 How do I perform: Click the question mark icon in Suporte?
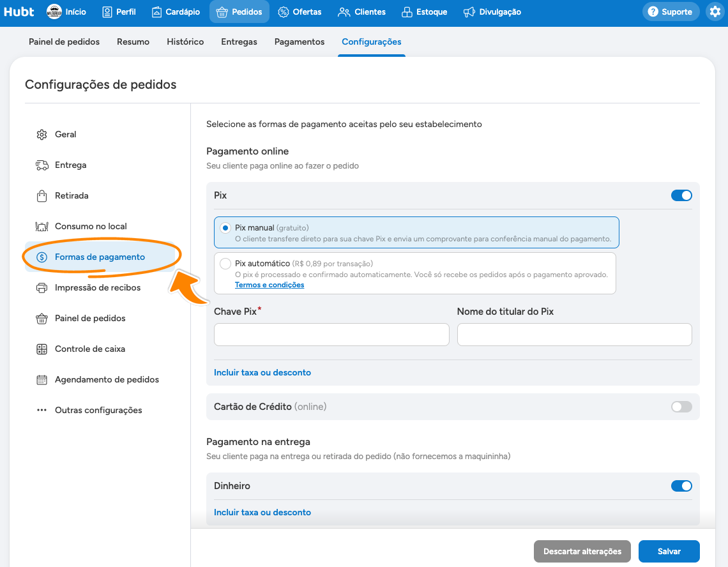click(x=653, y=11)
